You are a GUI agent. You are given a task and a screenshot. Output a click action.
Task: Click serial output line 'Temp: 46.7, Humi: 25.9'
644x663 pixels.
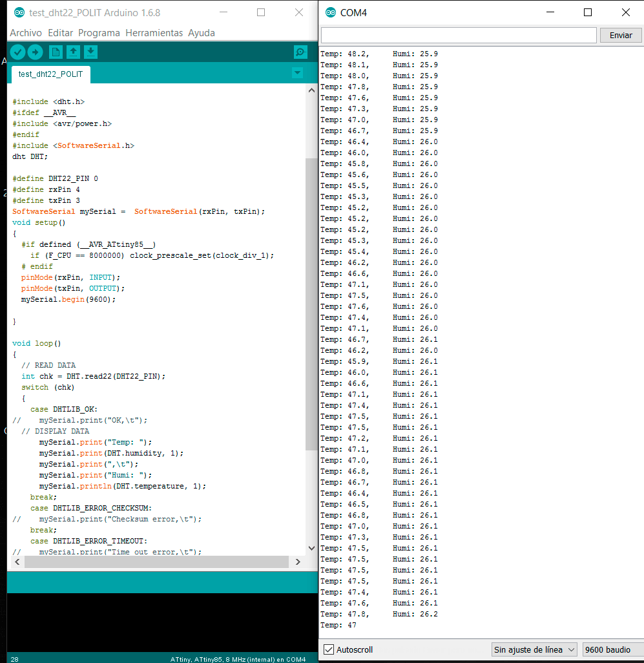pyautogui.click(x=379, y=131)
